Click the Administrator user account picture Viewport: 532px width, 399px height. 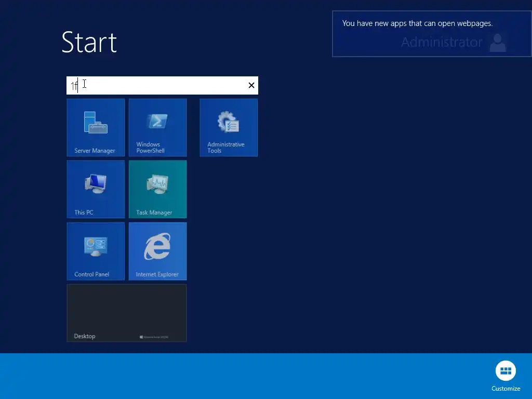498,43
